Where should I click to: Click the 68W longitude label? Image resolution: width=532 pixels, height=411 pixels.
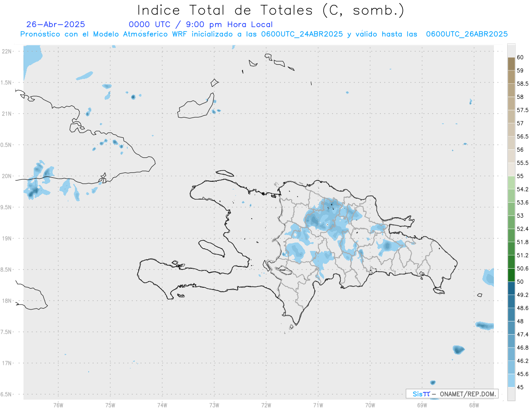[474, 405]
